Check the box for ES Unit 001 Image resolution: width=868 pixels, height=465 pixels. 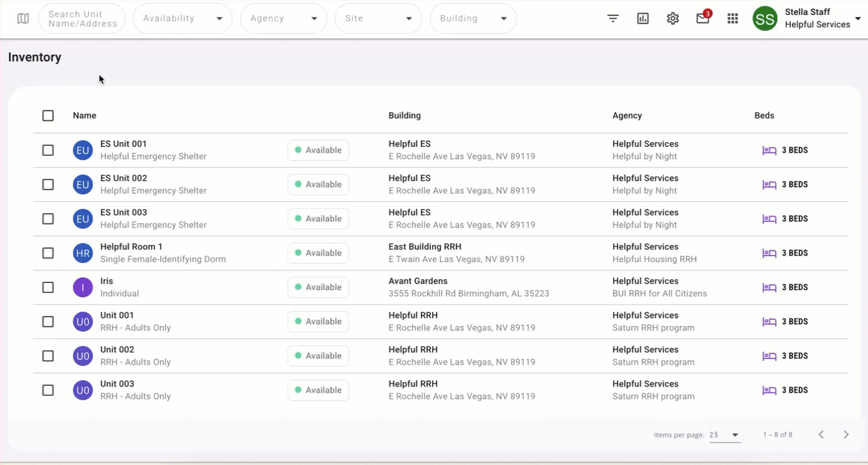point(48,150)
